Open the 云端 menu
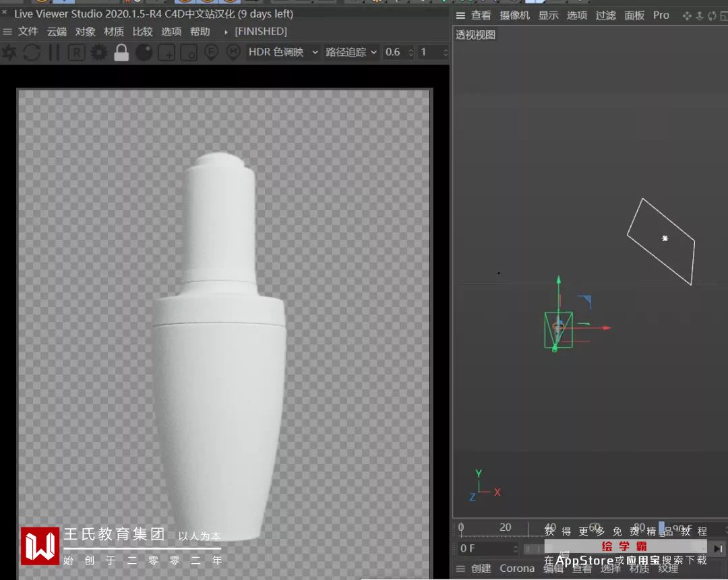The width and height of the screenshot is (728, 580). pyautogui.click(x=57, y=32)
